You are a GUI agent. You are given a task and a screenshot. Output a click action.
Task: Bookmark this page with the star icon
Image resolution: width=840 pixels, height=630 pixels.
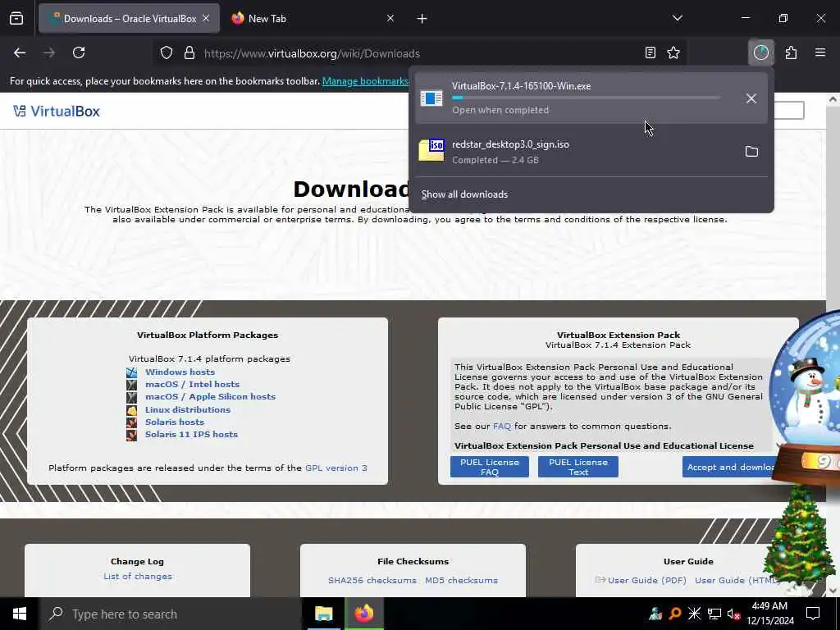tap(673, 52)
